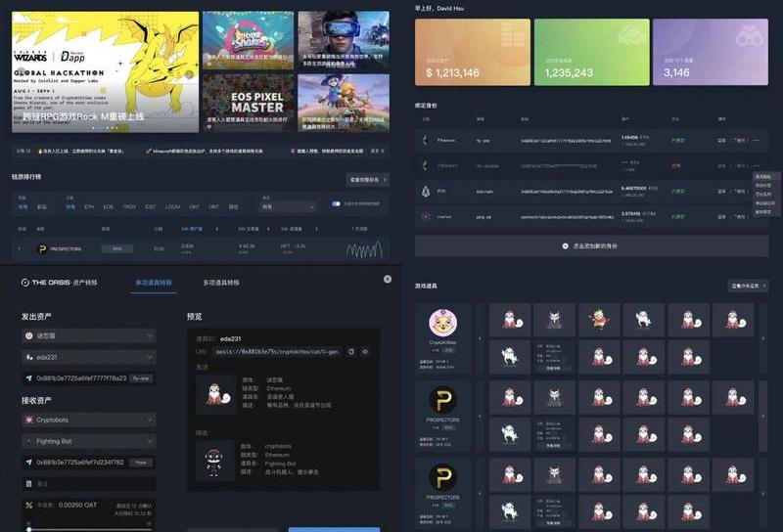The image size is (783, 532).
Task: Click the Fighting Bot robot thumbnail in preview
Action: click(215, 461)
